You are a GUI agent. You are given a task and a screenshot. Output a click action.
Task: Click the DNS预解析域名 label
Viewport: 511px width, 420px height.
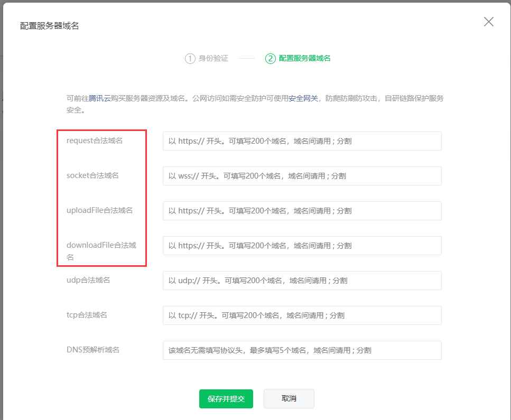pos(93,350)
